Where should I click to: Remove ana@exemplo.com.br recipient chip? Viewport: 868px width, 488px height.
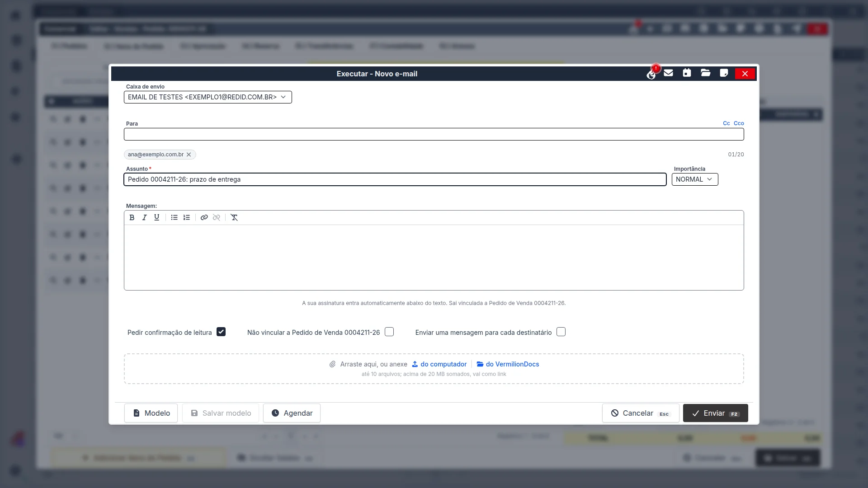point(189,155)
